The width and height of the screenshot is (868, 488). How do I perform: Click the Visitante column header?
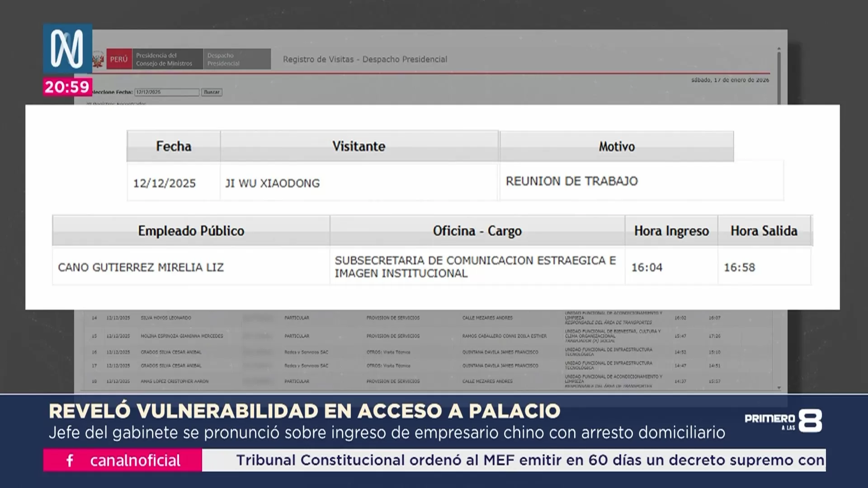pos(359,146)
